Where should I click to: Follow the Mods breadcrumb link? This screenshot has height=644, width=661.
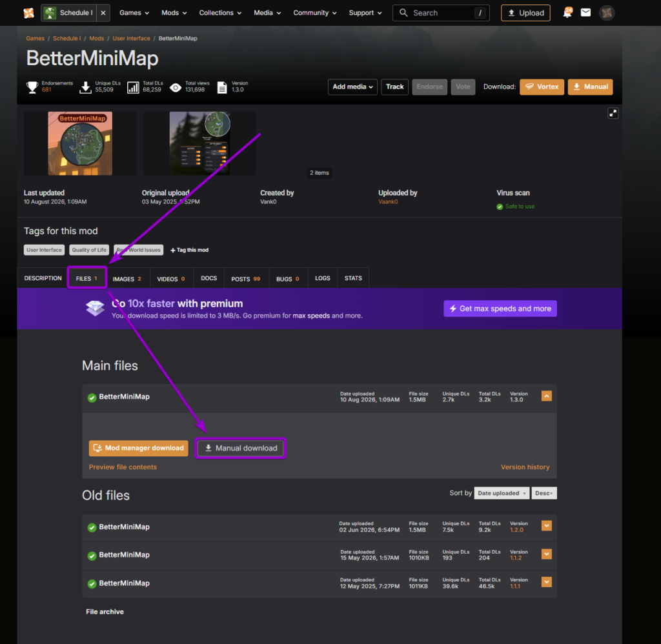pyautogui.click(x=97, y=38)
